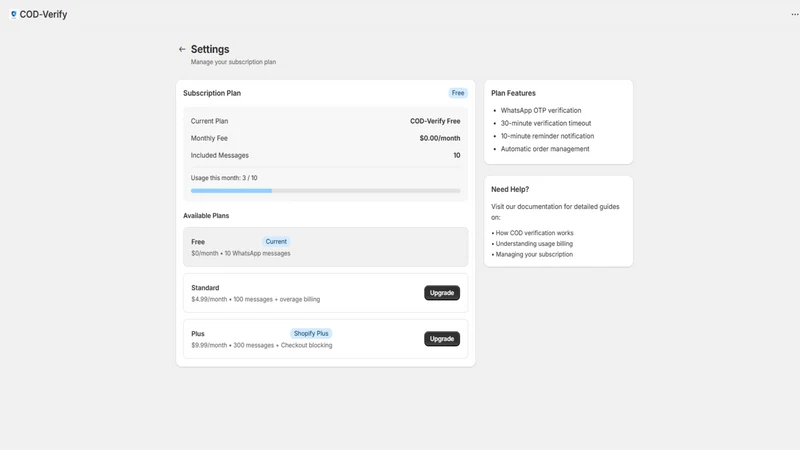Click '10-minute reminder notification' feature
800x450 pixels.
(x=547, y=136)
